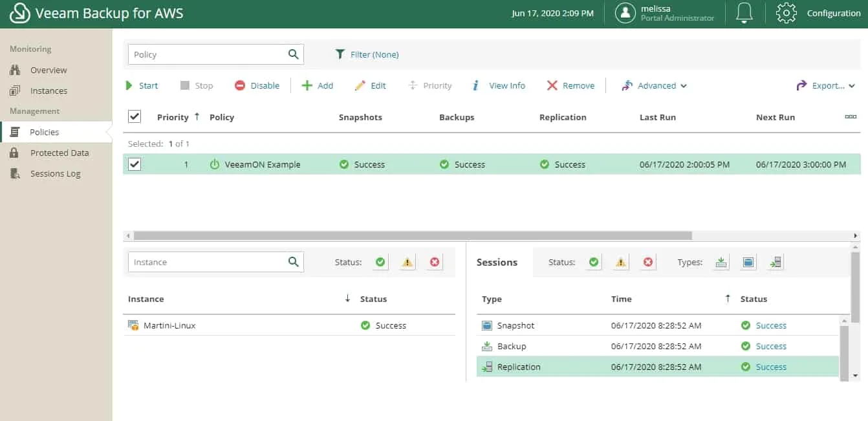Click the Veeam cloud logo icon
This screenshot has width=868, height=421.
(x=20, y=14)
